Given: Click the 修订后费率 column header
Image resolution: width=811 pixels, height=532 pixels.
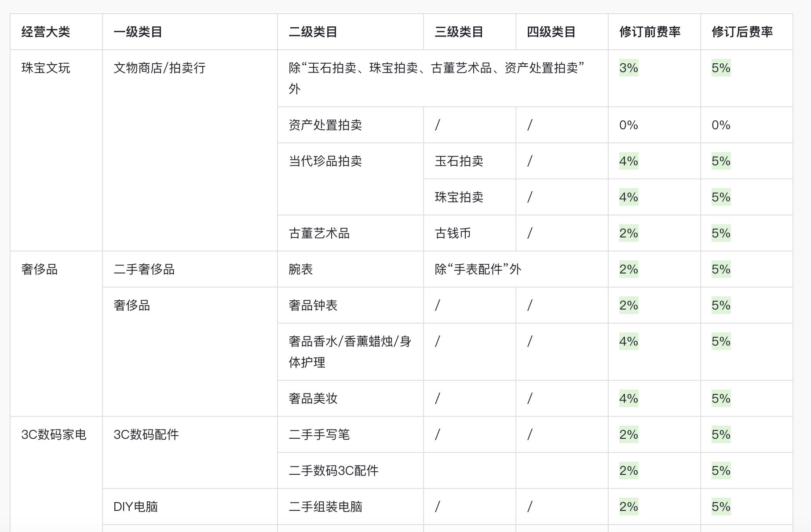Looking at the screenshot, I should point(742,32).
